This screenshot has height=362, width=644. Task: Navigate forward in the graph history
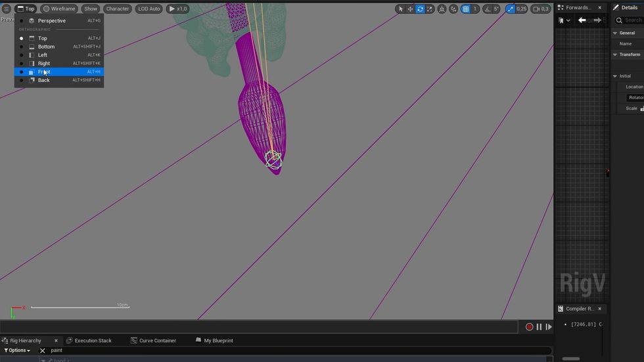click(597, 20)
